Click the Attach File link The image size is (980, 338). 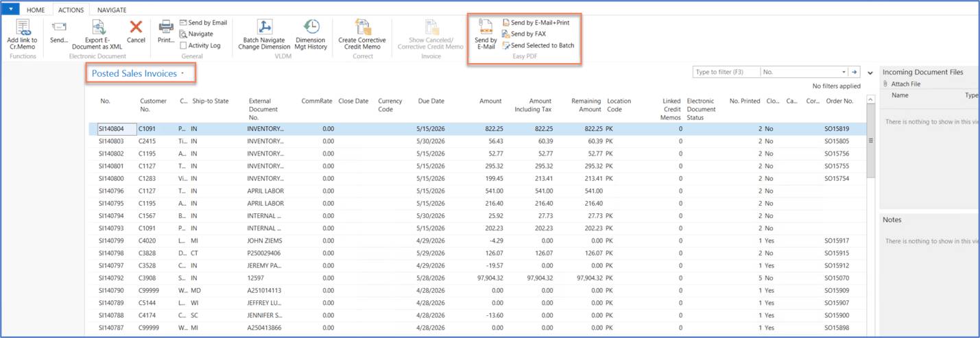[x=905, y=84]
